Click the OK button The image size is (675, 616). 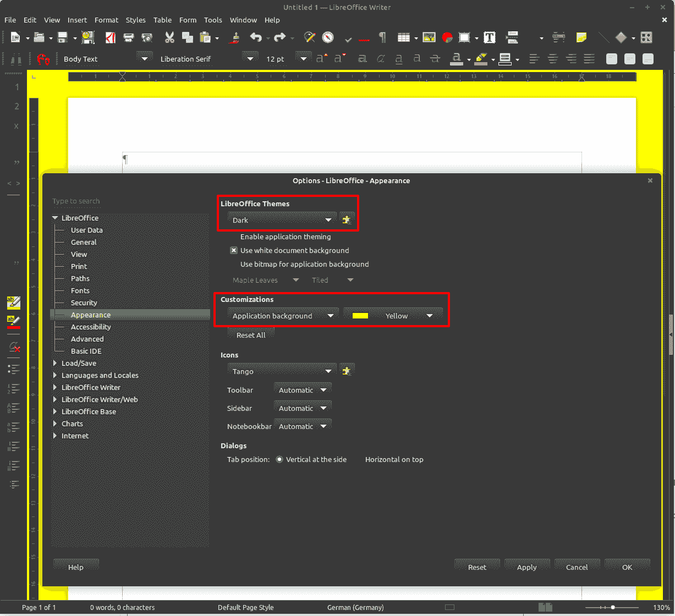click(x=627, y=567)
